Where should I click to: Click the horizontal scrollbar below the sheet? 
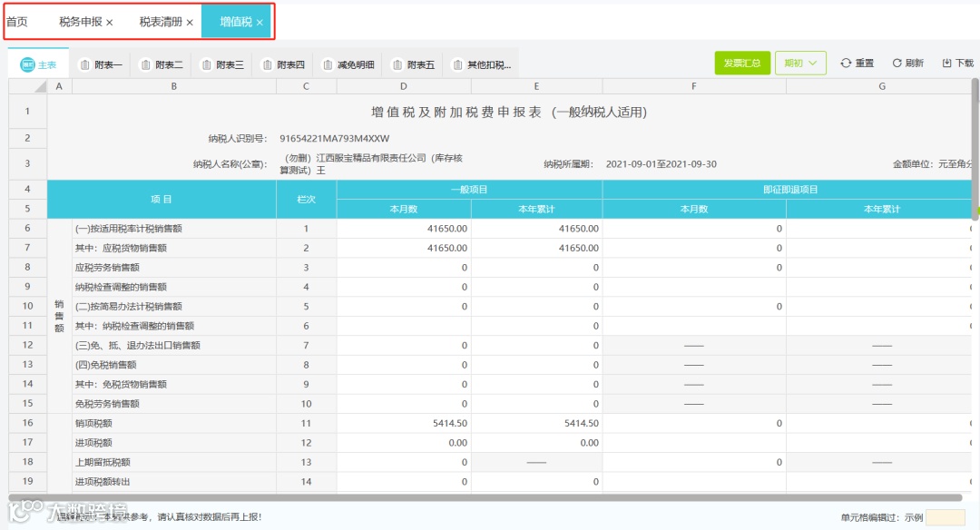485,497
